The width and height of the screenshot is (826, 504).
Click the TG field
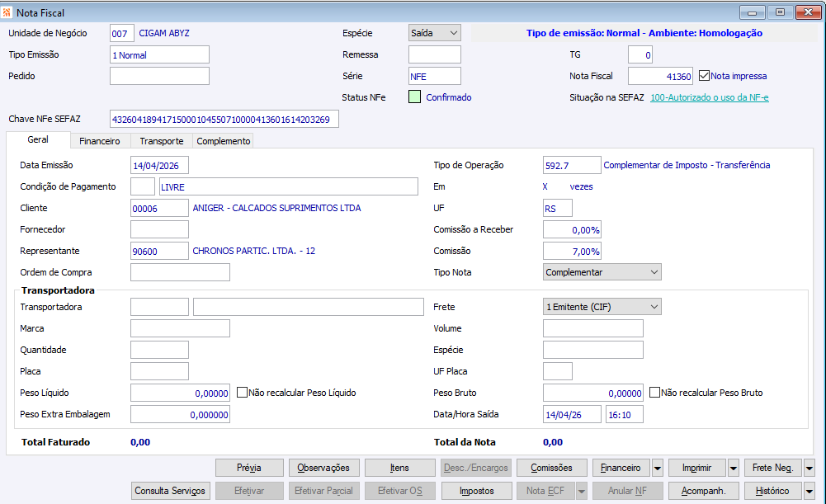click(x=640, y=54)
